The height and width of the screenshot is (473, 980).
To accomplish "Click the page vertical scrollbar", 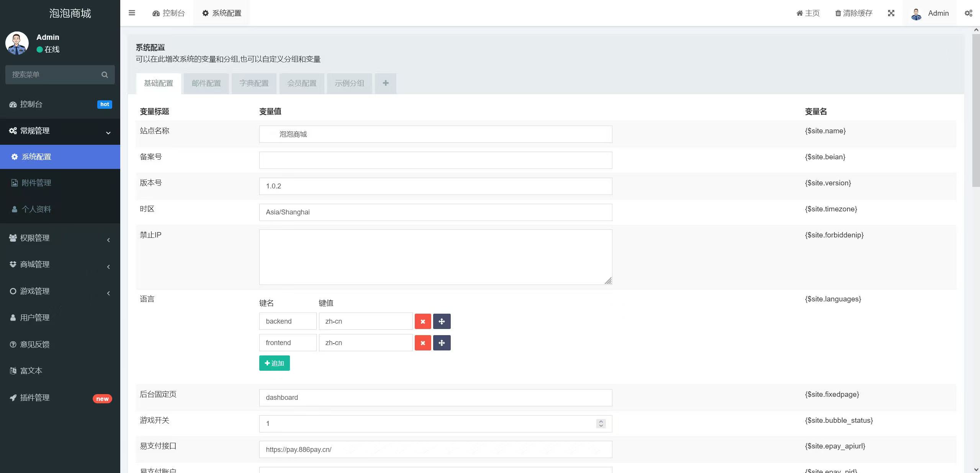I will click(976, 111).
